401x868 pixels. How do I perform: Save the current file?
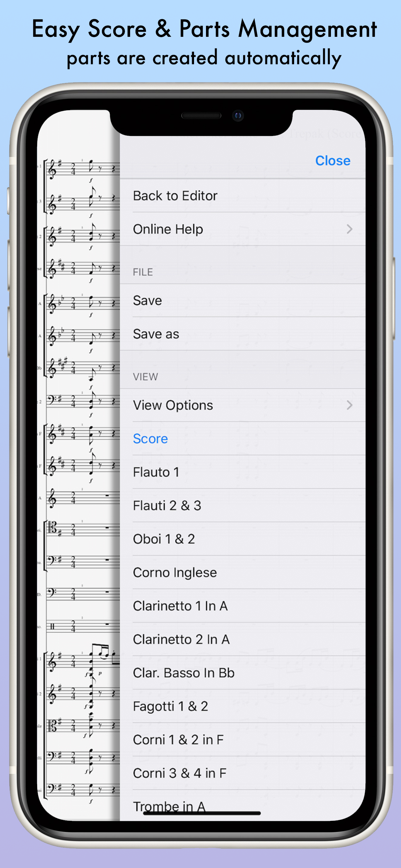pyautogui.click(x=242, y=301)
